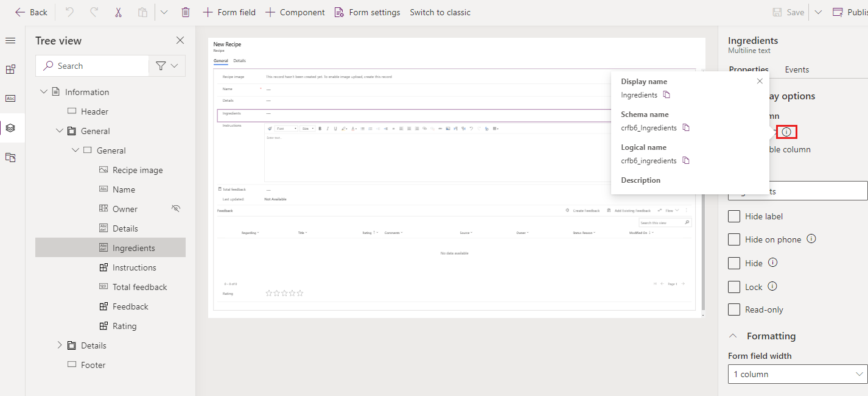Click Create feedback in the subgrid
The image size is (868, 396).
[x=583, y=210]
